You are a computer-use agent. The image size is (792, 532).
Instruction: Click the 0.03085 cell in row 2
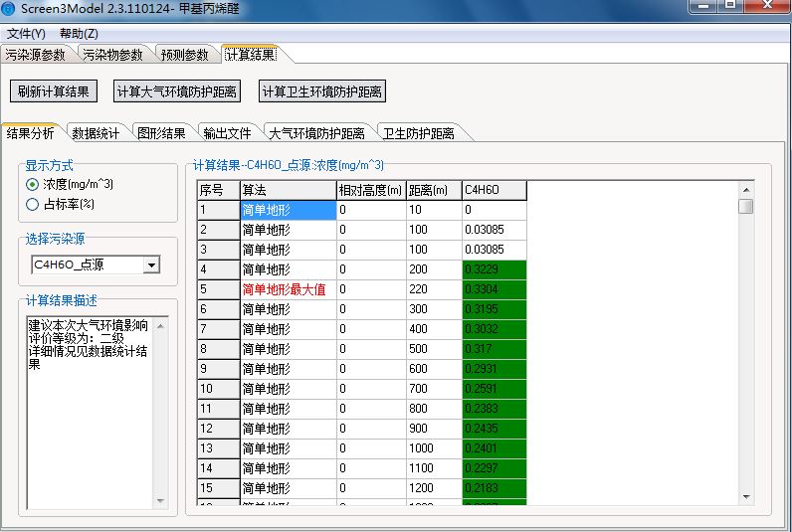coord(495,230)
